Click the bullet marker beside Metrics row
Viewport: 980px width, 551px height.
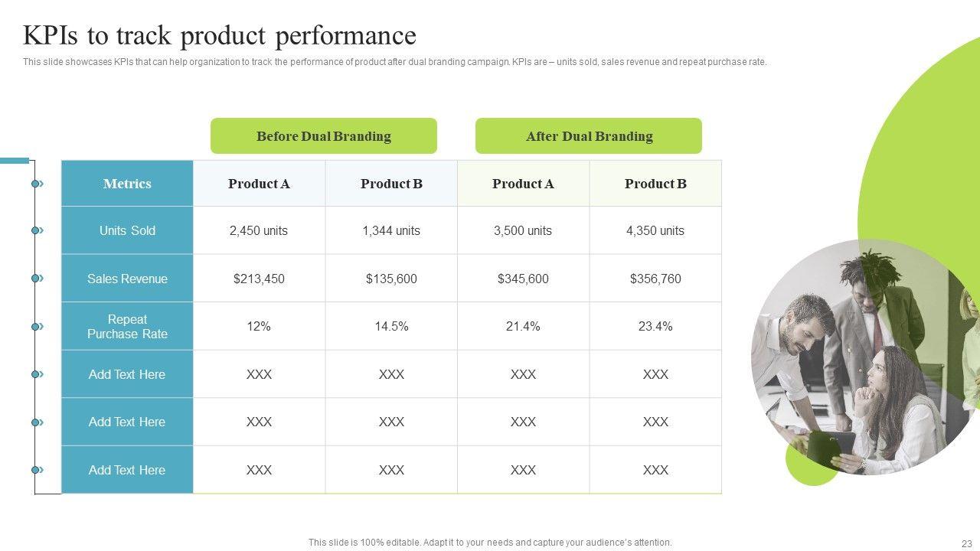(37, 184)
